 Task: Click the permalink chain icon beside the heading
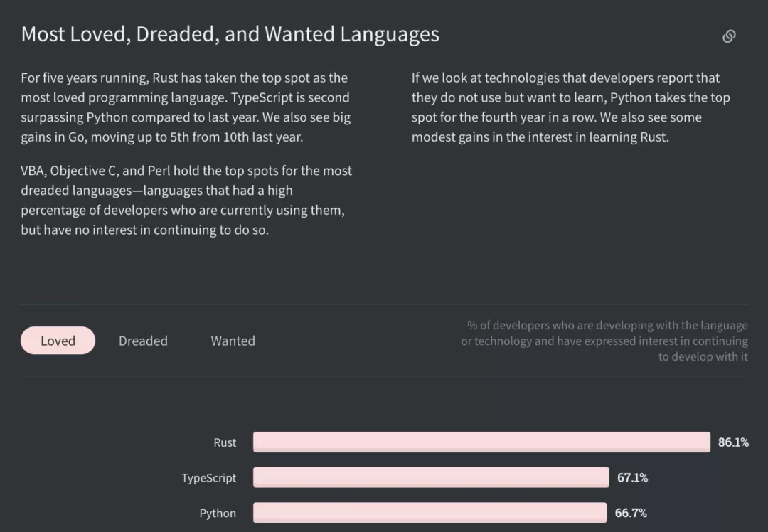tap(729, 36)
